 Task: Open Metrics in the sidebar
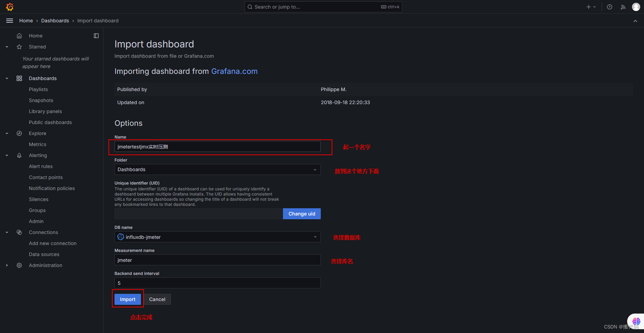click(x=37, y=144)
